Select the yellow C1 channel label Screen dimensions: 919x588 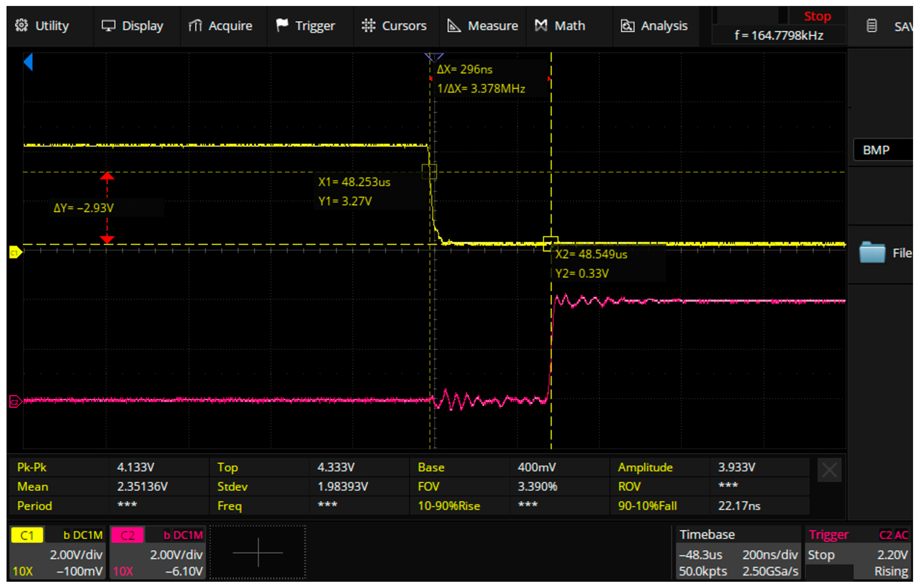[27, 535]
